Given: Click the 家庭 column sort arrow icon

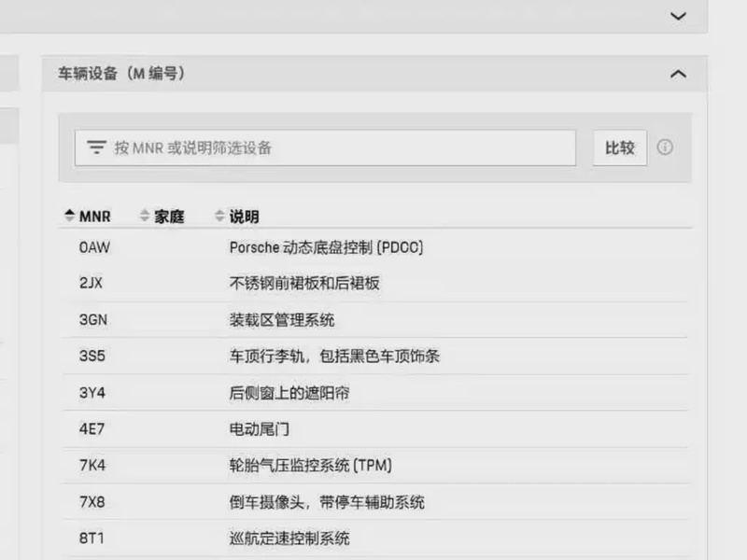Looking at the screenshot, I should pos(145,217).
